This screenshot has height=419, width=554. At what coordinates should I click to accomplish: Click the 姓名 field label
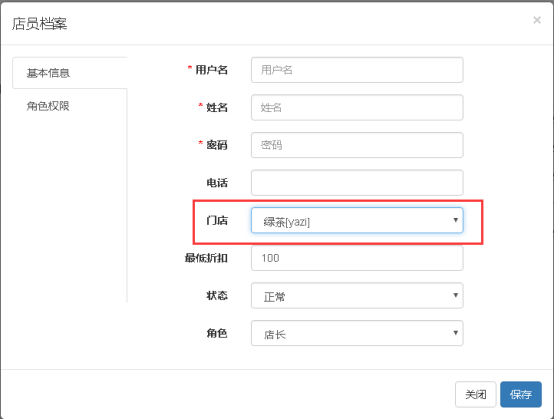[217, 107]
